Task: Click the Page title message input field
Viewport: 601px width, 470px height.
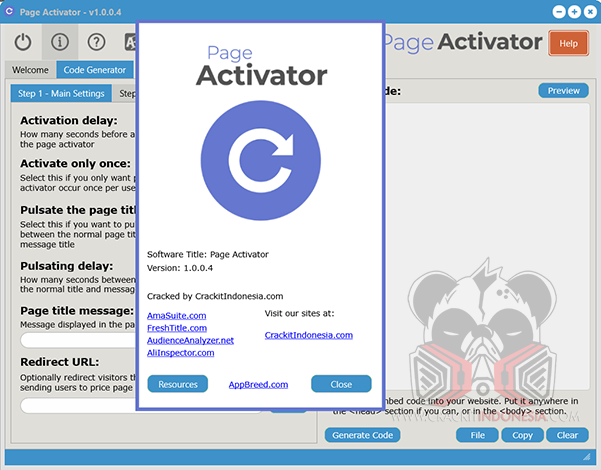Action: (79, 340)
